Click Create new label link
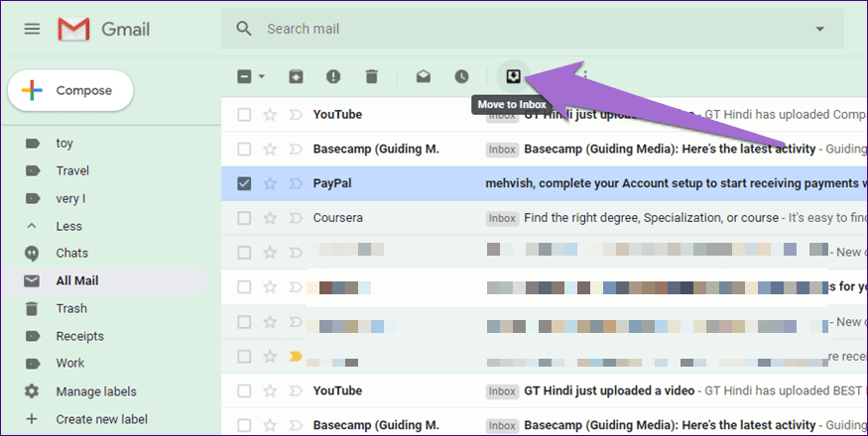The image size is (868, 436). [101, 419]
